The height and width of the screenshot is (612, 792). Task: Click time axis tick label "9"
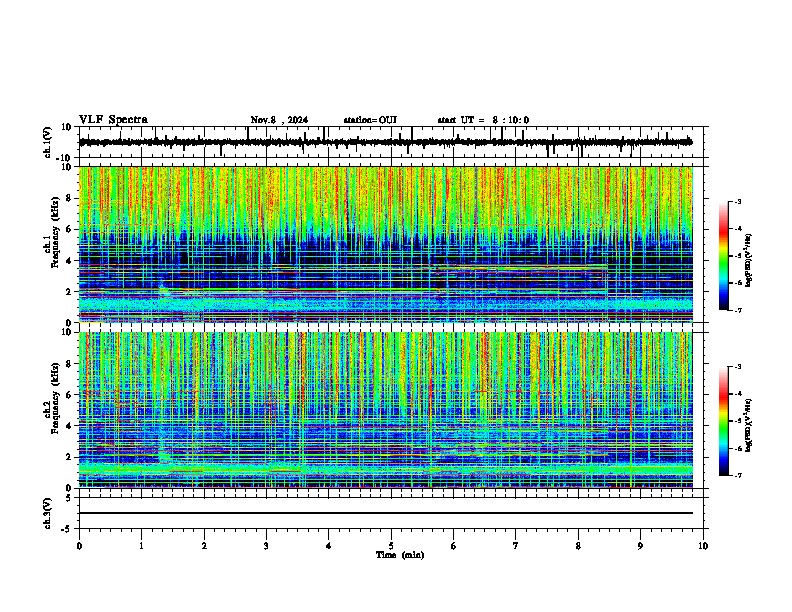click(x=640, y=546)
